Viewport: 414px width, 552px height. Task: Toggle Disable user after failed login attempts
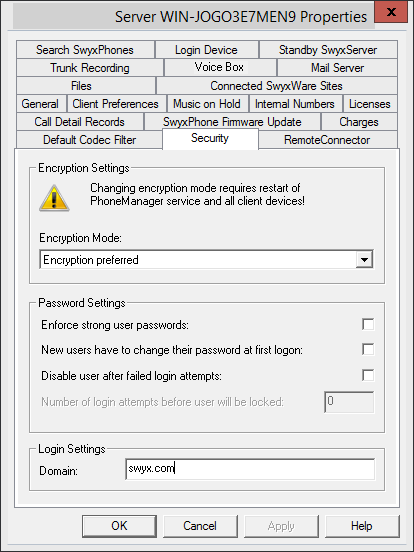click(368, 375)
